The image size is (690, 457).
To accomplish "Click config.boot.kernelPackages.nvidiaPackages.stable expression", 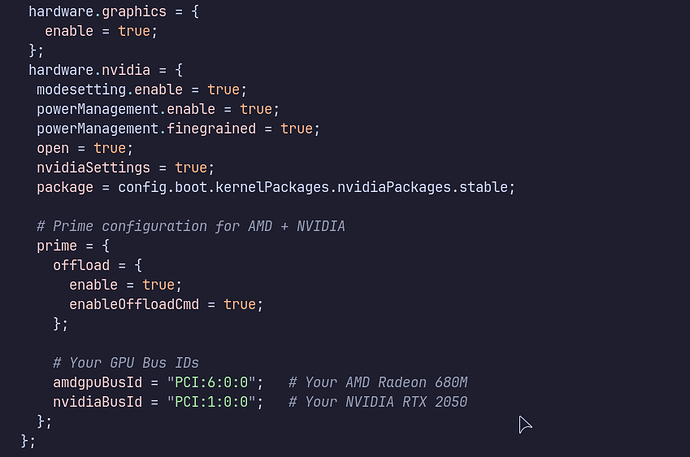I will coord(316,187).
